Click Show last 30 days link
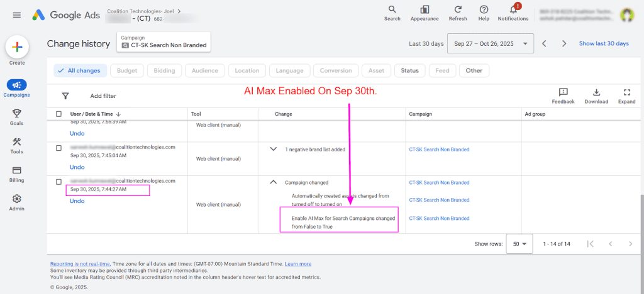The width and height of the screenshot is (644, 294). 604,43
